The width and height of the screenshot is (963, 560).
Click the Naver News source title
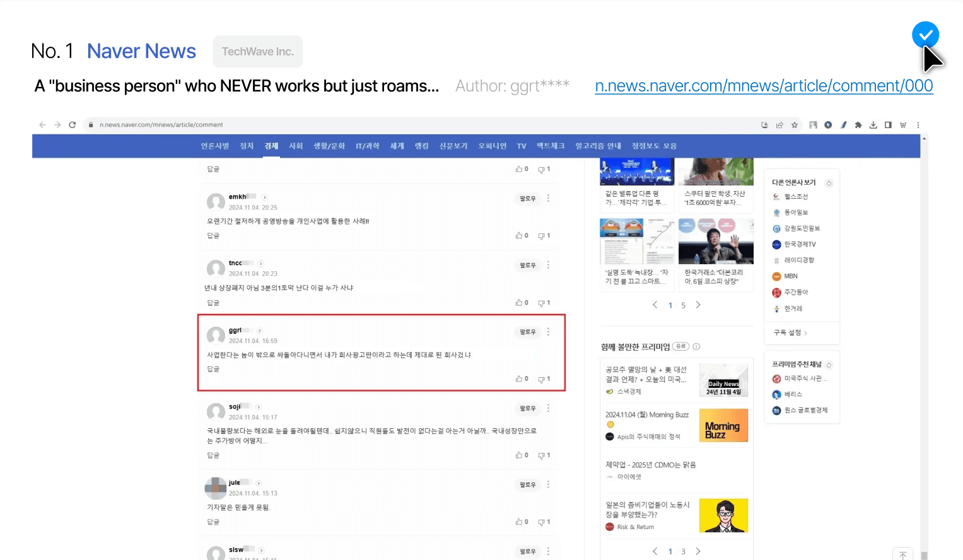coord(141,51)
